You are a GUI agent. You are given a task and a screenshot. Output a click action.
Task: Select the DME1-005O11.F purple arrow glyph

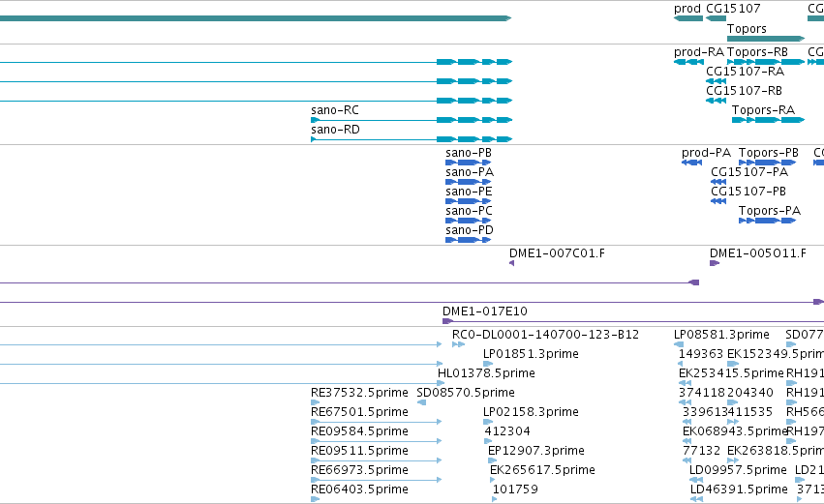[715, 263]
